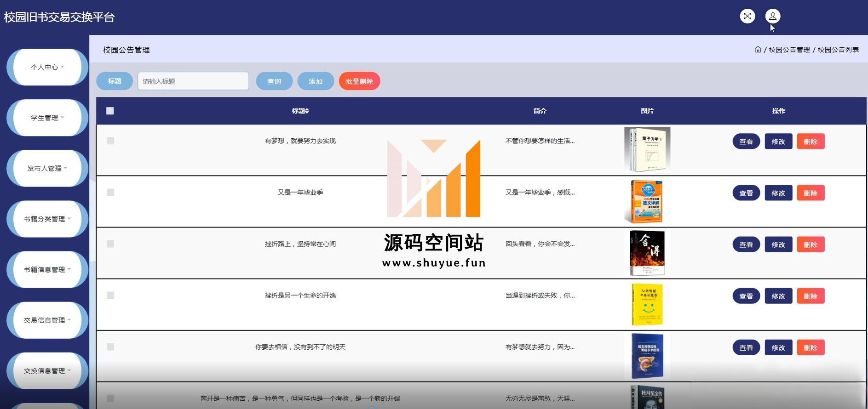Delete the 挫折路上，坚持常在心间 announcement
868x409 pixels.
tap(811, 244)
